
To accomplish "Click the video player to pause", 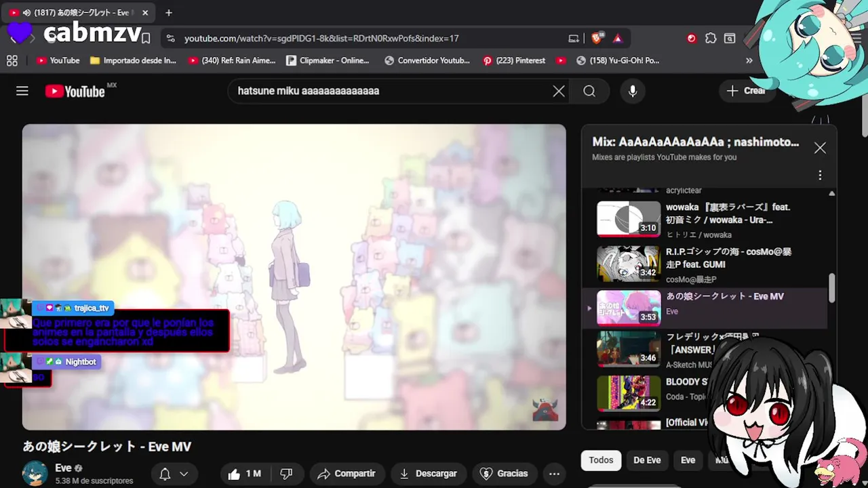I will (x=294, y=277).
